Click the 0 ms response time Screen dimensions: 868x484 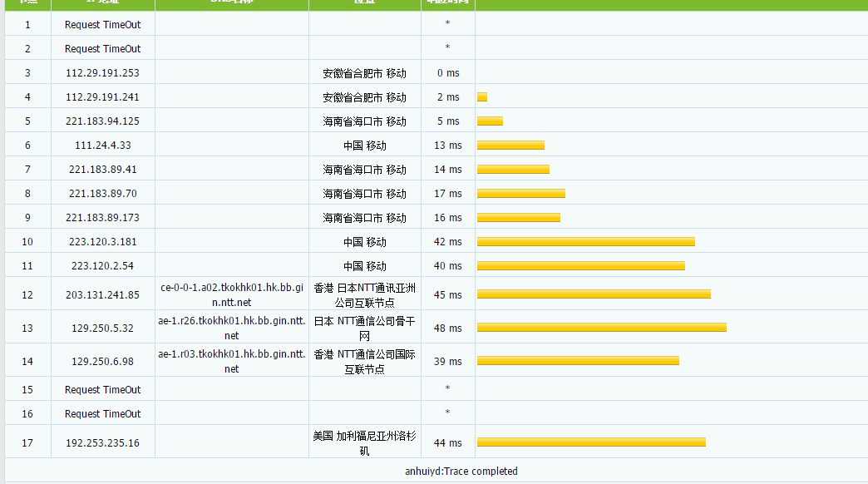(448, 73)
